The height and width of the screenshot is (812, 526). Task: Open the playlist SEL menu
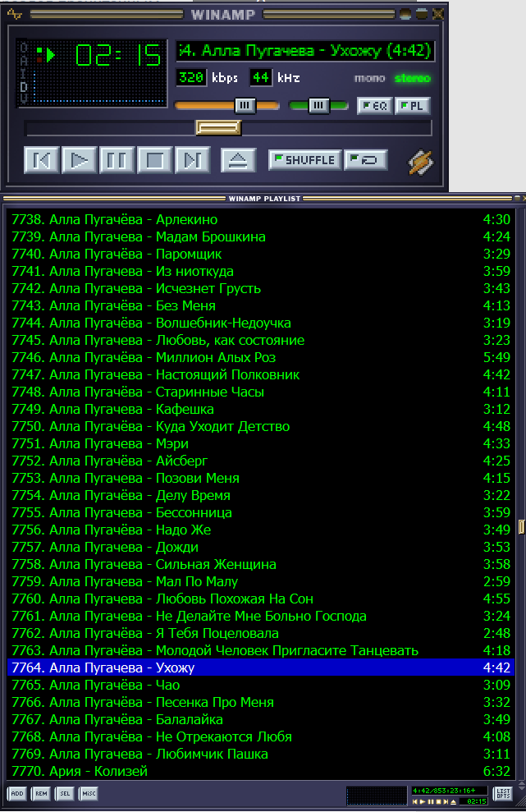click(64, 793)
